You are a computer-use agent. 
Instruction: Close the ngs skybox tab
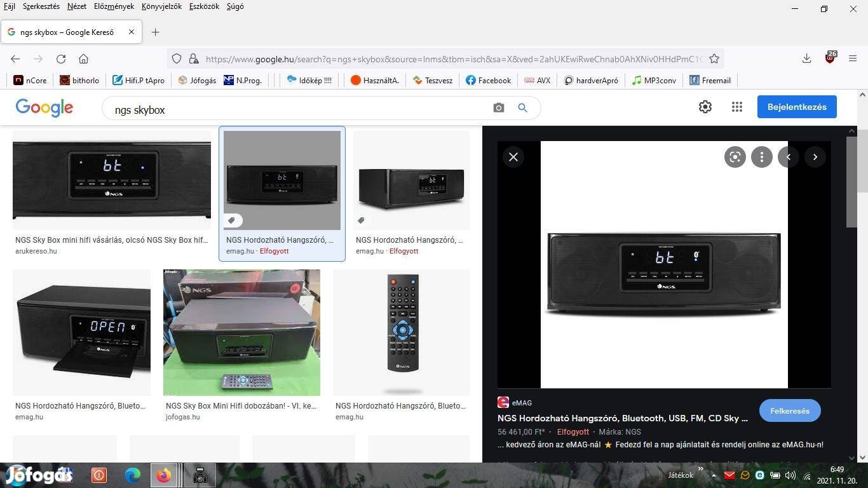click(x=132, y=32)
